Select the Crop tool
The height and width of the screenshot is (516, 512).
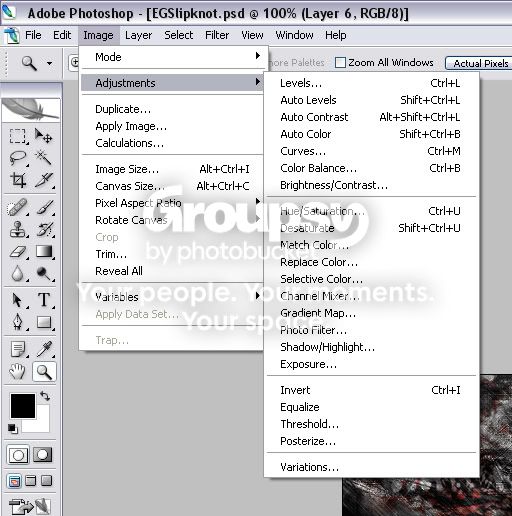17,180
